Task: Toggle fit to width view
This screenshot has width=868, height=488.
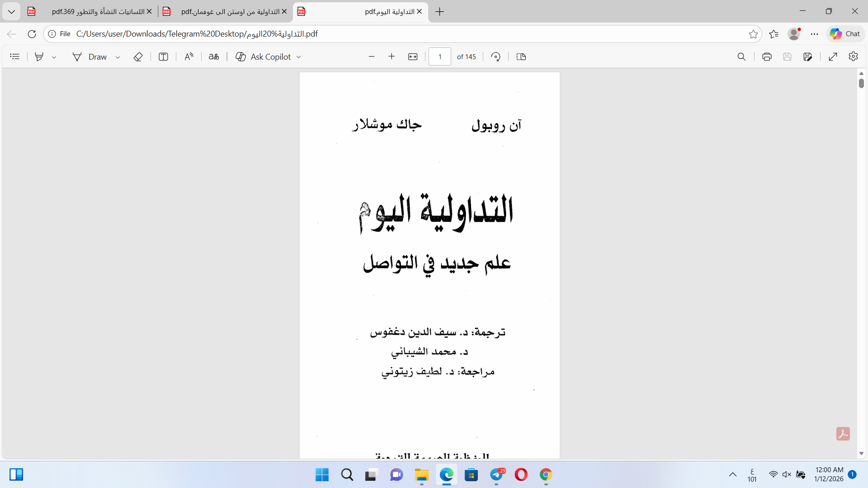Action: 413,56
